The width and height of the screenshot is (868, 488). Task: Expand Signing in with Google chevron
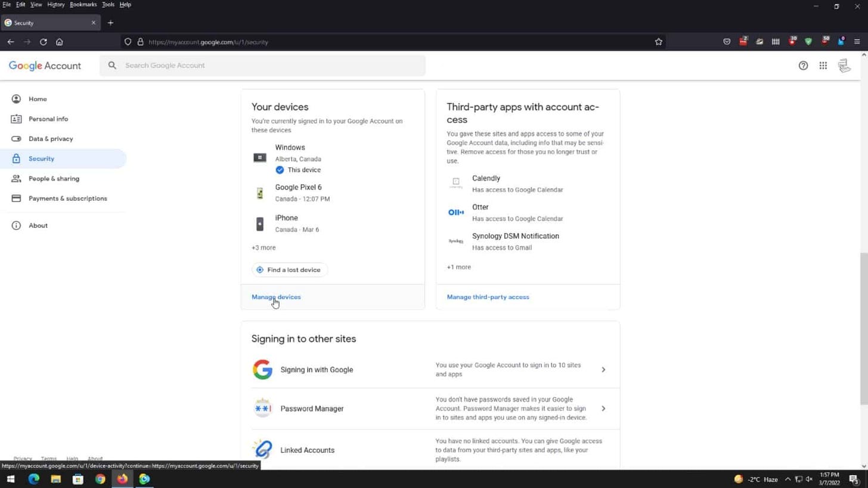603,369
